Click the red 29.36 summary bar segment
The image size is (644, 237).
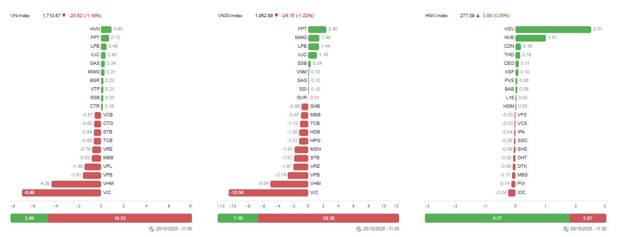tap(329, 218)
